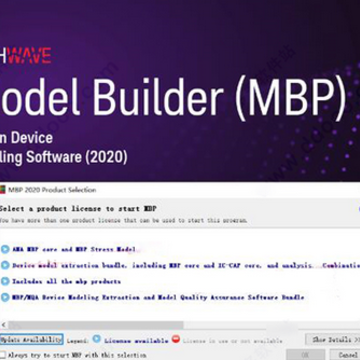Click the 'License available' legend icon
This screenshot has width=360, height=360.
pos(97,339)
